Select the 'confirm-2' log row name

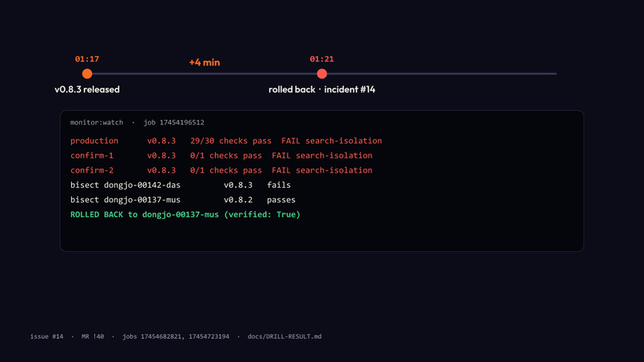click(92, 170)
